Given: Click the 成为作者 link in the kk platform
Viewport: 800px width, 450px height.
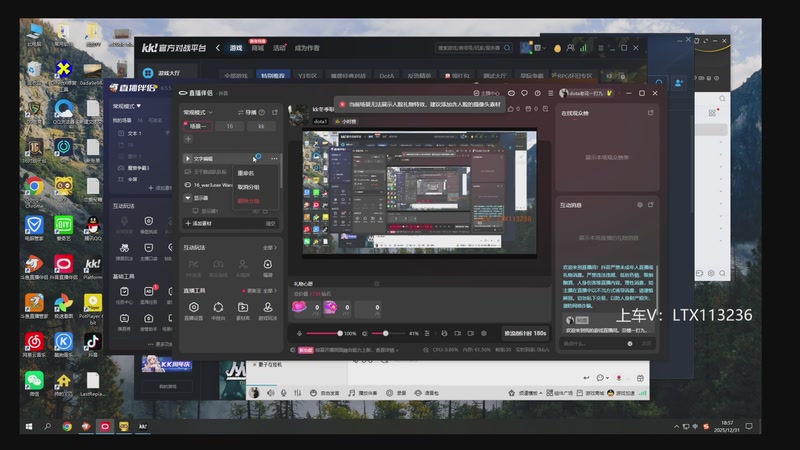Looking at the screenshot, I should tap(307, 48).
